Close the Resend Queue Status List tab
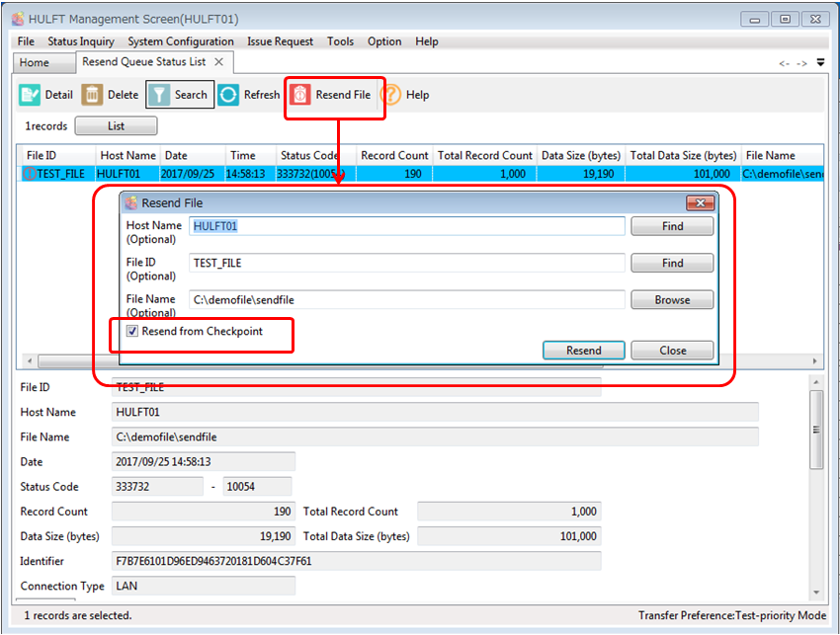The width and height of the screenshot is (840, 635). point(219,62)
